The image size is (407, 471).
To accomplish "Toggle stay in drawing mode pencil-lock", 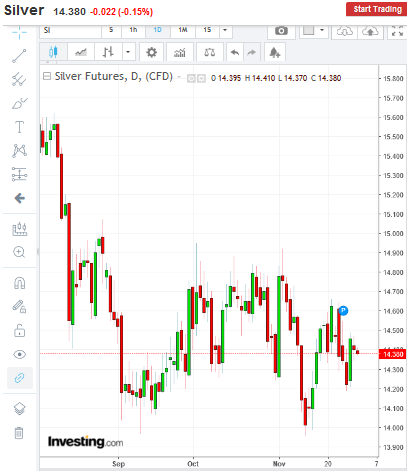I will (x=19, y=306).
